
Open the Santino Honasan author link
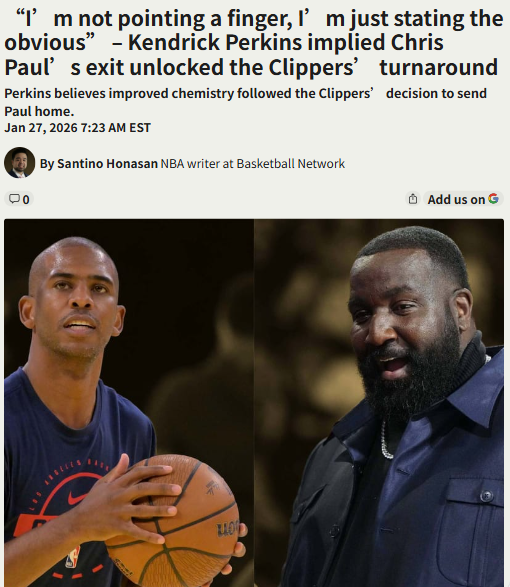pos(107,164)
